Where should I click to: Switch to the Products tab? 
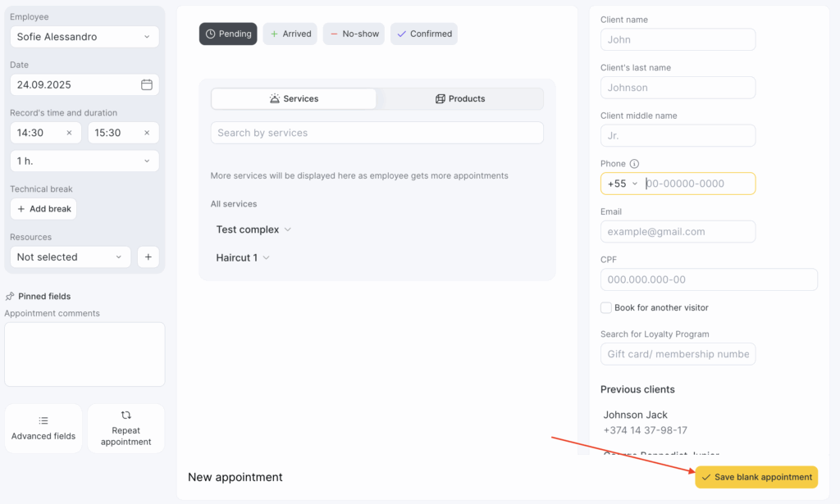point(460,98)
